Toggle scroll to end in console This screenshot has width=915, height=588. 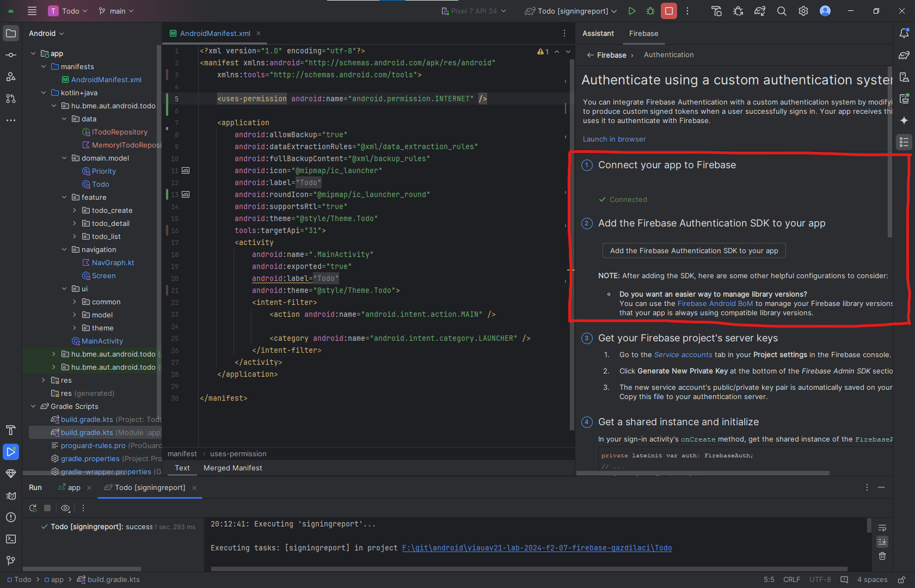point(882,542)
